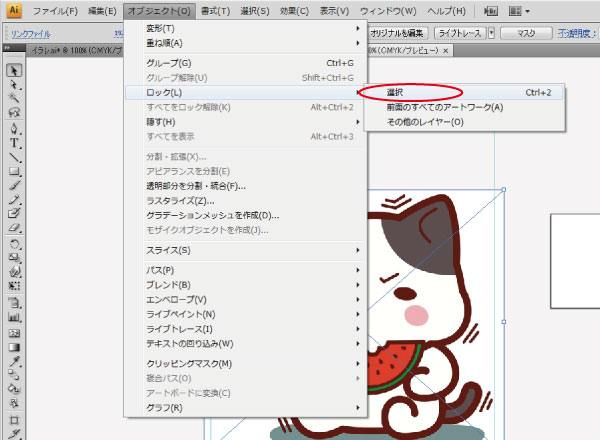This screenshot has height=440, width=600.
Task: Select the Eyedropper tool
Action: click(x=14, y=362)
